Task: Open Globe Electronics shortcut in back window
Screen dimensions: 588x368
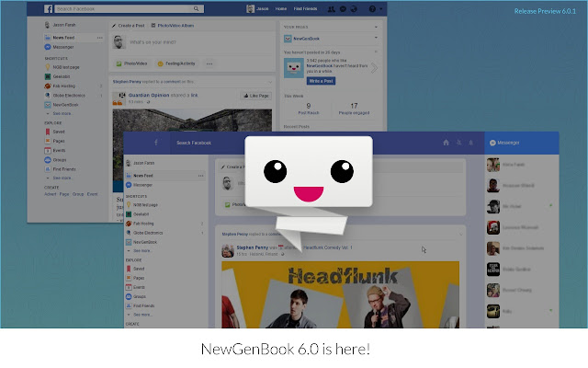Action: pos(65,96)
